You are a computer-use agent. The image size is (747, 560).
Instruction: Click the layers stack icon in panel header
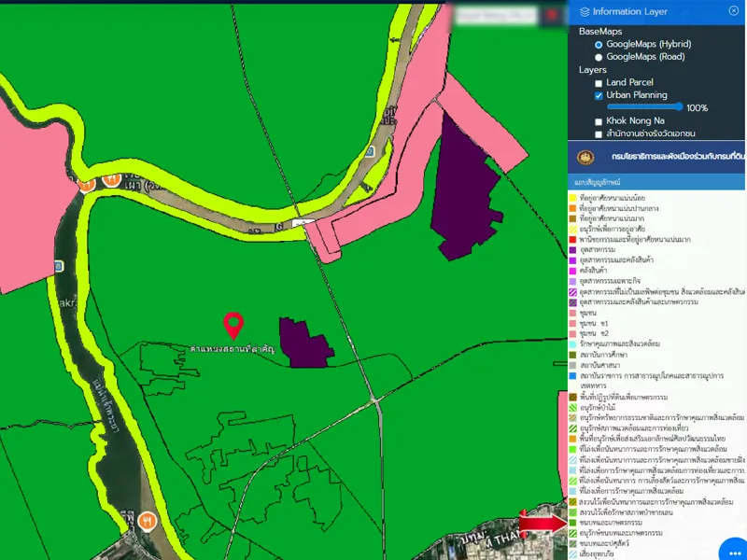point(585,12)
